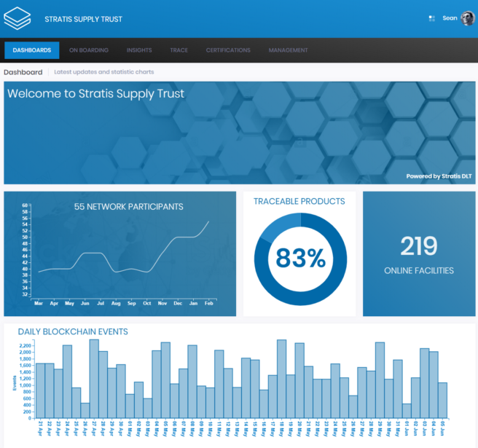Open the grid apps icon beside Sean

(x=432, y=18)
